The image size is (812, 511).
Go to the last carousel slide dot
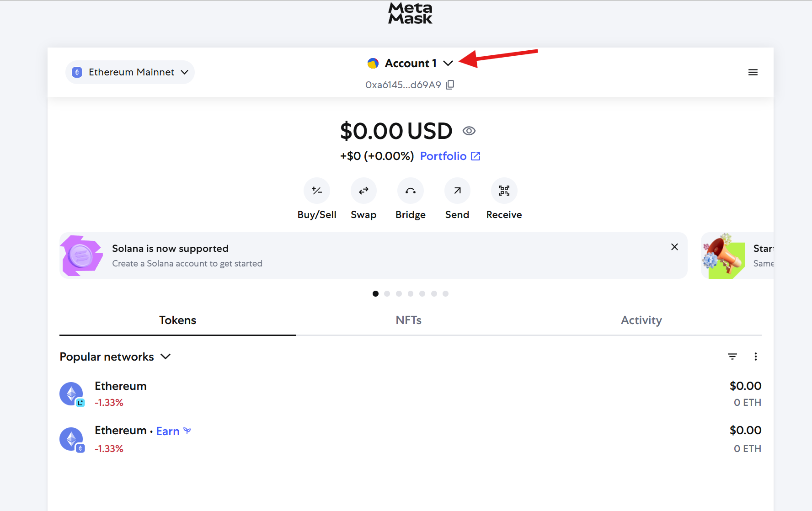click(446, 293)
